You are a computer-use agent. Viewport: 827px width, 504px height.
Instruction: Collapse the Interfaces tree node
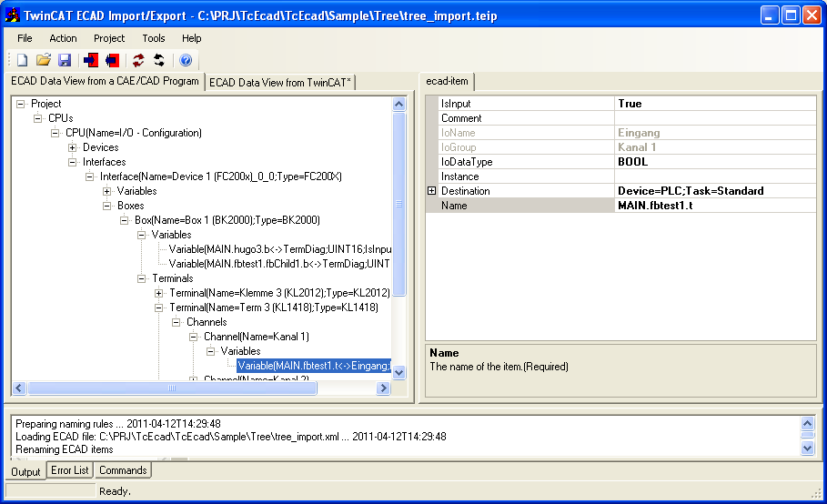coord(72,162)
